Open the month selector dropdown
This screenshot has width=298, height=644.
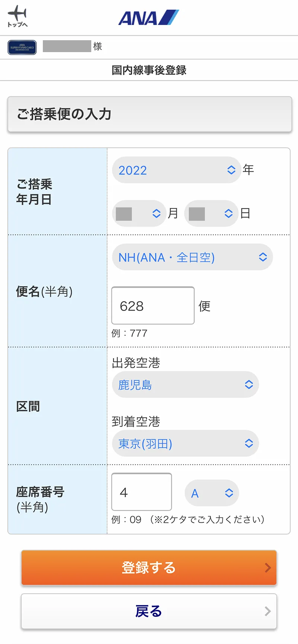(x=139, y=213)
